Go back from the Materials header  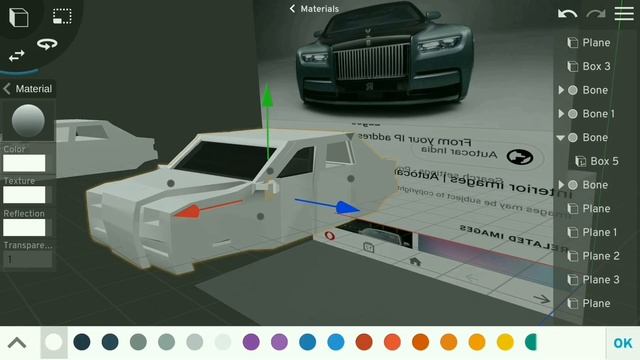(292, 9)
